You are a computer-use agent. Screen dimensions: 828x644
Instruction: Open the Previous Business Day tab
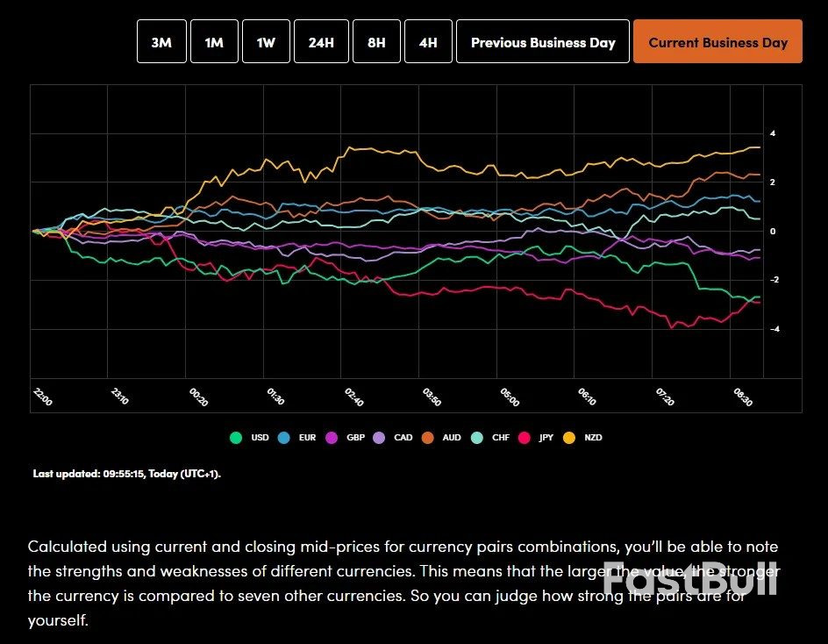pos(542,41)
